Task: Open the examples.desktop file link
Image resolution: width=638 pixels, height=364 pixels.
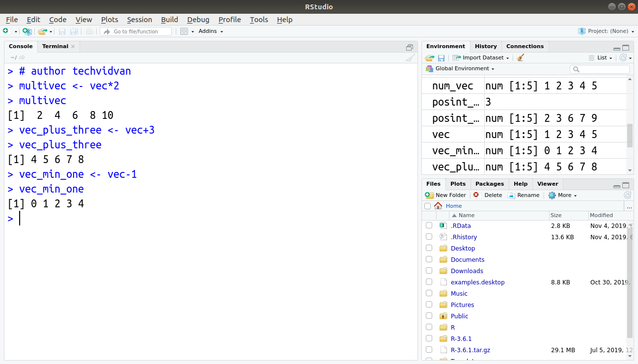Action: [477, 282]
